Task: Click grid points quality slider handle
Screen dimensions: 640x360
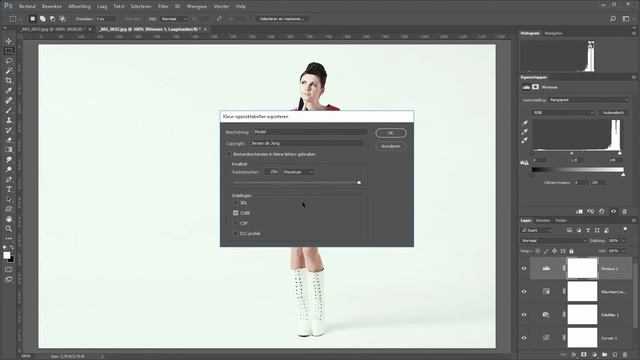Action: tap(359, 182)
